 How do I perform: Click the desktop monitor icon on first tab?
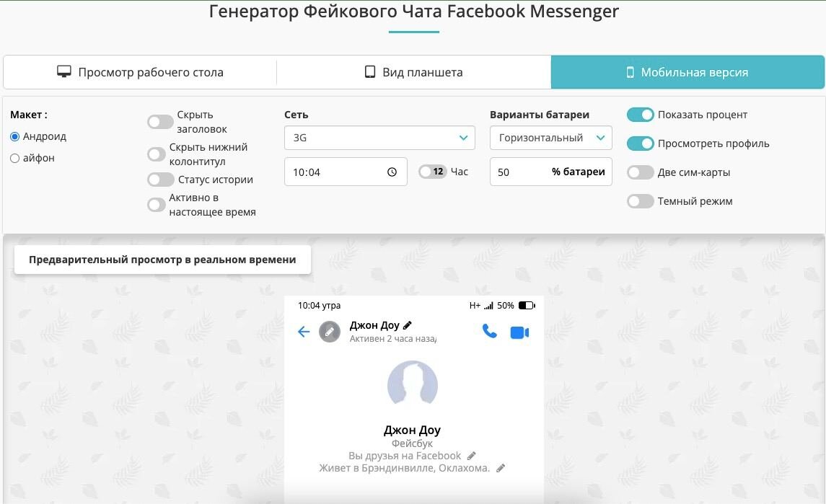click(x=64, y=71)
